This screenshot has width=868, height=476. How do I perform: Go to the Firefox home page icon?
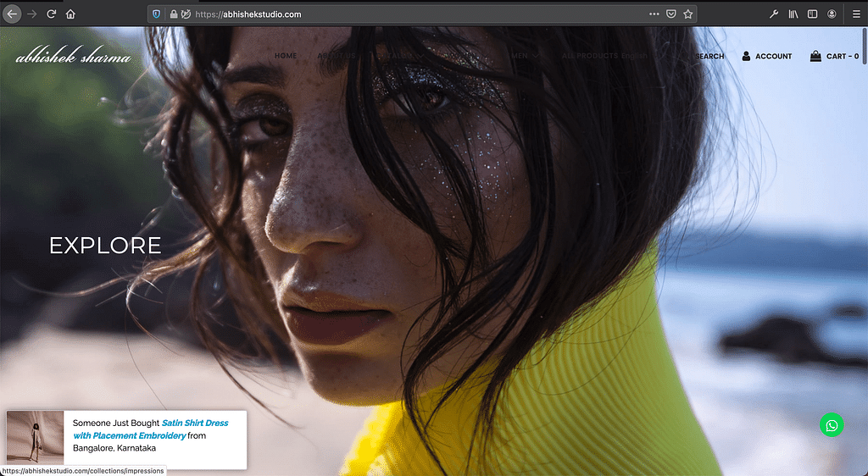70,14
